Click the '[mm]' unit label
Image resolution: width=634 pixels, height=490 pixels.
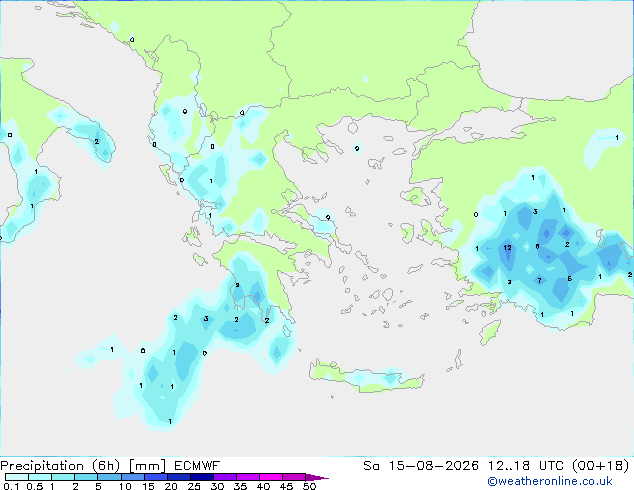[148, 466]
